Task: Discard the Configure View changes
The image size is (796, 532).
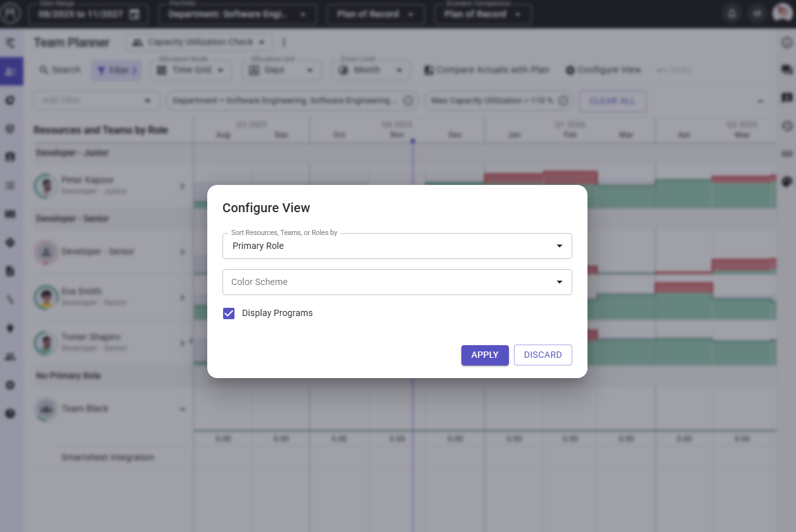Action: (542, 355)
